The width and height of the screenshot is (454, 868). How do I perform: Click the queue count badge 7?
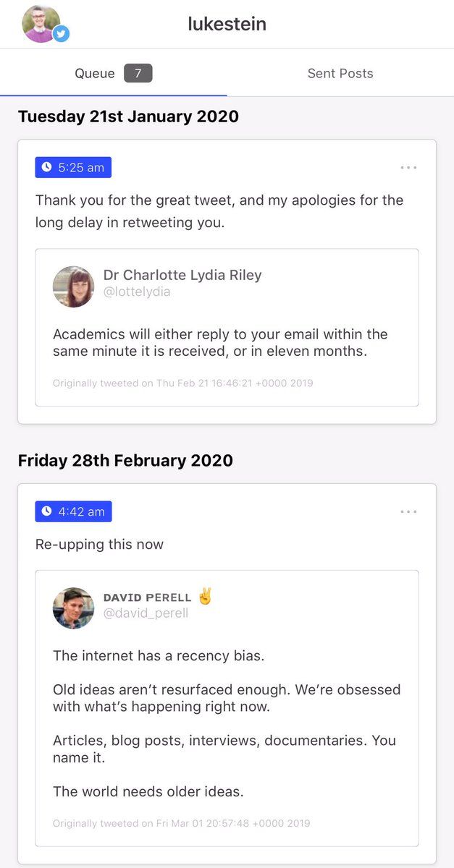tap(138, 73)
